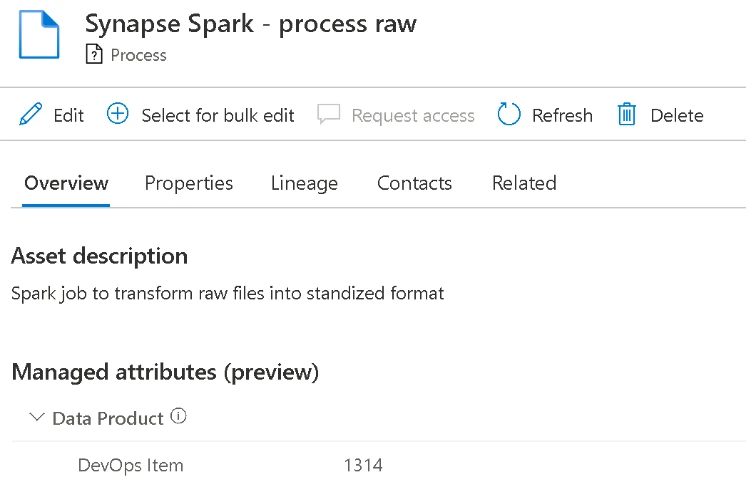Click the DevOps Item value 1314

(363, 465)
